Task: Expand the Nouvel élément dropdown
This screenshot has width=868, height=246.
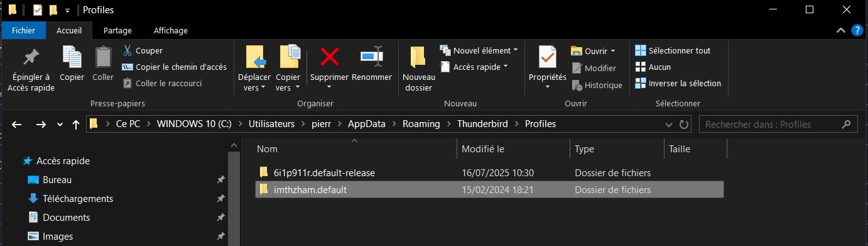Action: [479, 50]
